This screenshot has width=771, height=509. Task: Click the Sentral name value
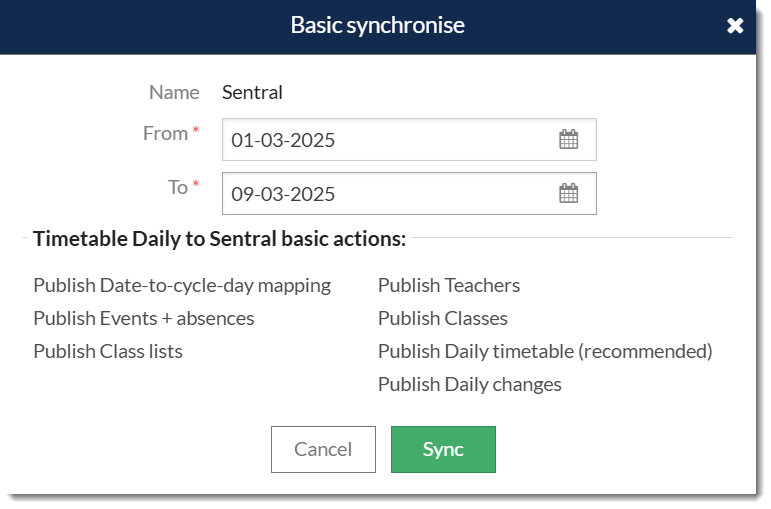(x=252, y=93)
